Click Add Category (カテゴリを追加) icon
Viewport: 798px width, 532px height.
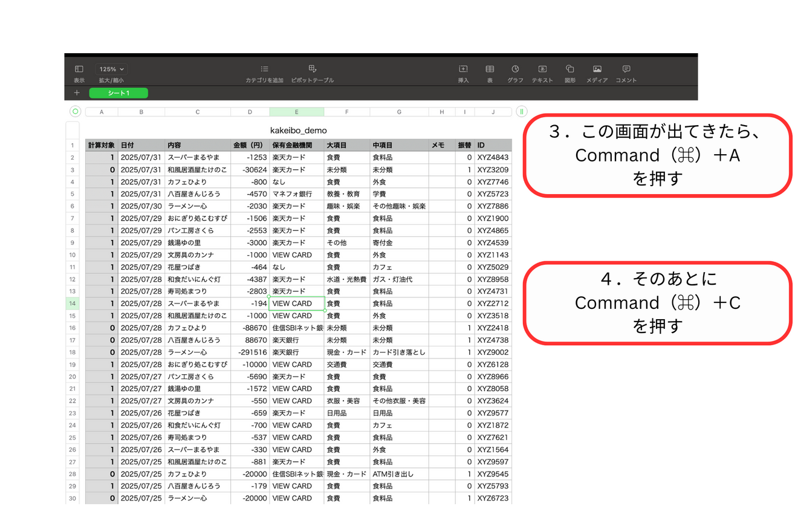264,70
